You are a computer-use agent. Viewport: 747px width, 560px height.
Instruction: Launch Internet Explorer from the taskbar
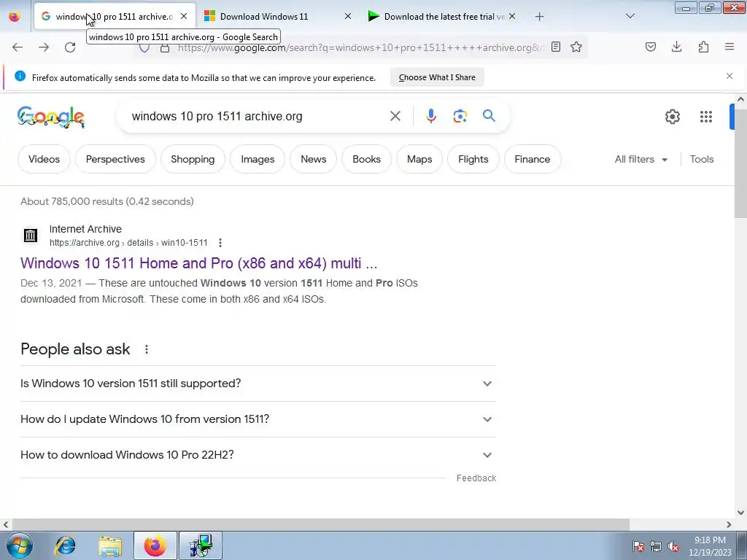click(x=65, y=545)
